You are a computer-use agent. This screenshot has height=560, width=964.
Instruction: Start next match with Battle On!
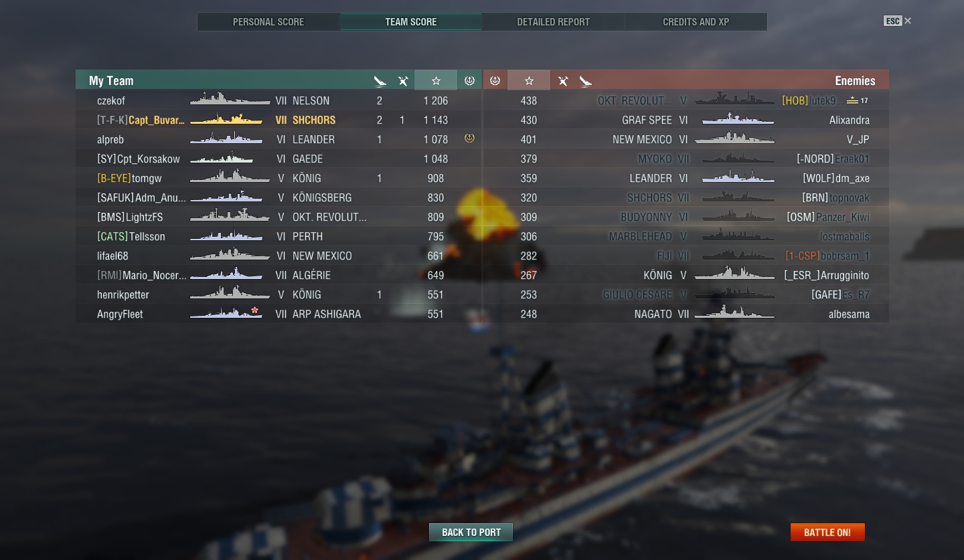tap(827, 532)
